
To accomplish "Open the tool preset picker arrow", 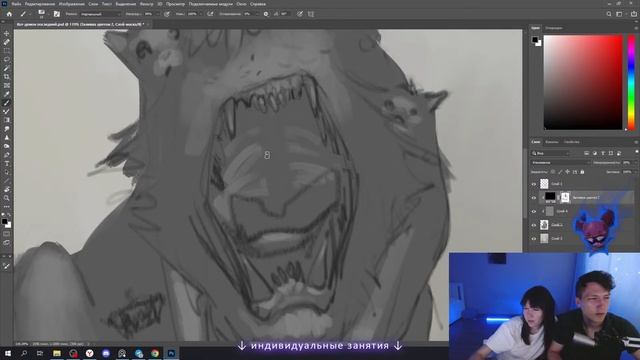I will (30, 14).
